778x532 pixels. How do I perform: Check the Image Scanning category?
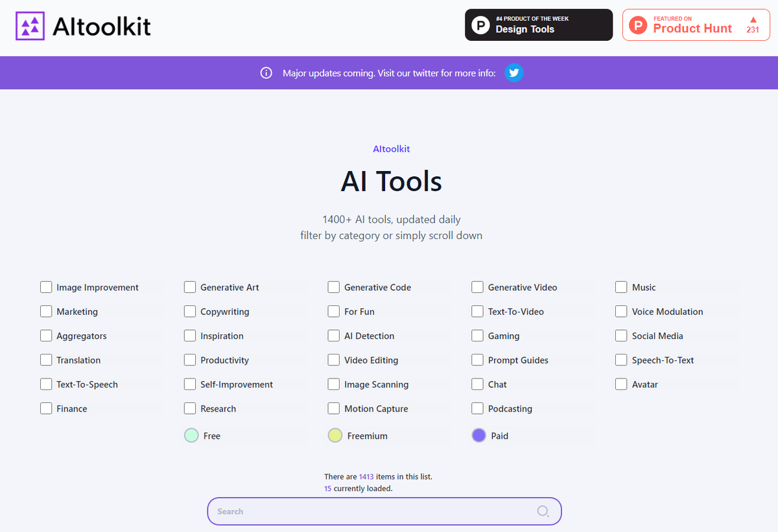334,384
